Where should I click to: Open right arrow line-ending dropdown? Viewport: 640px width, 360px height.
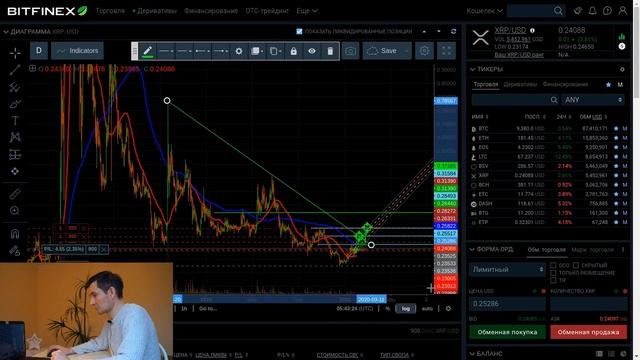pos(221,51)
